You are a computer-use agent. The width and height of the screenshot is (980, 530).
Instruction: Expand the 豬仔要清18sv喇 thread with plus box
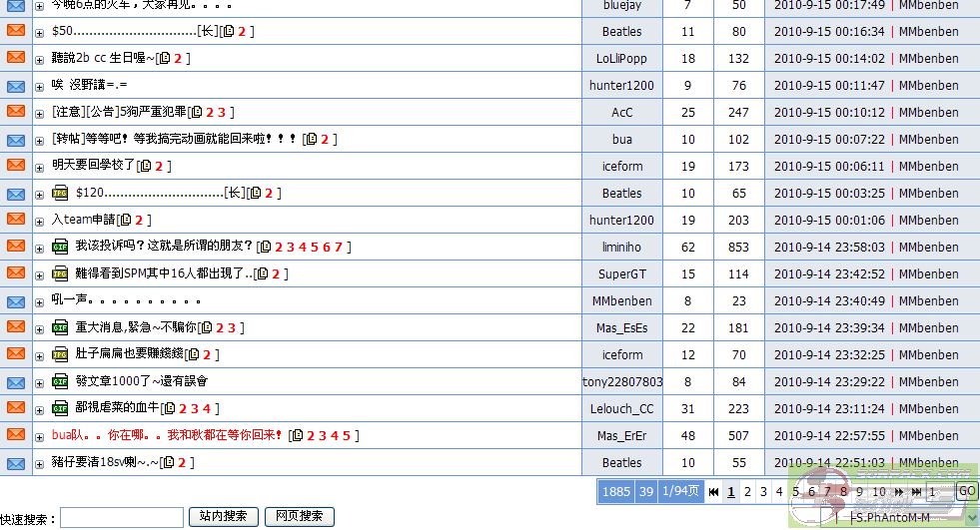40,463
